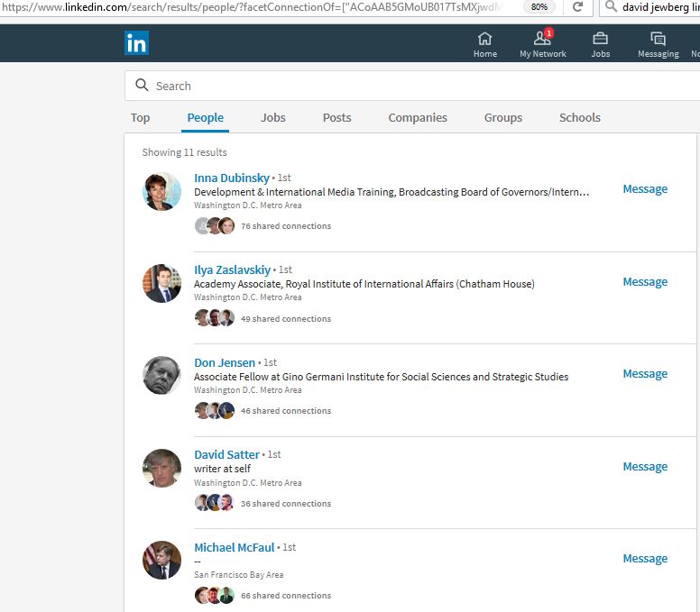The height and width of the screenshot is (612, 700).
Task: Click 'San Francisco Bay Area' location text
Action: [x=239, y=575]
